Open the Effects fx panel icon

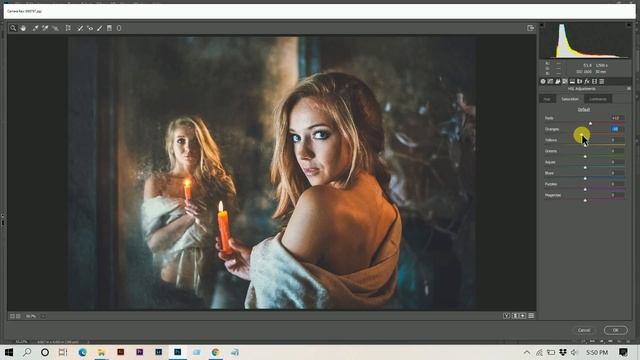587,82
